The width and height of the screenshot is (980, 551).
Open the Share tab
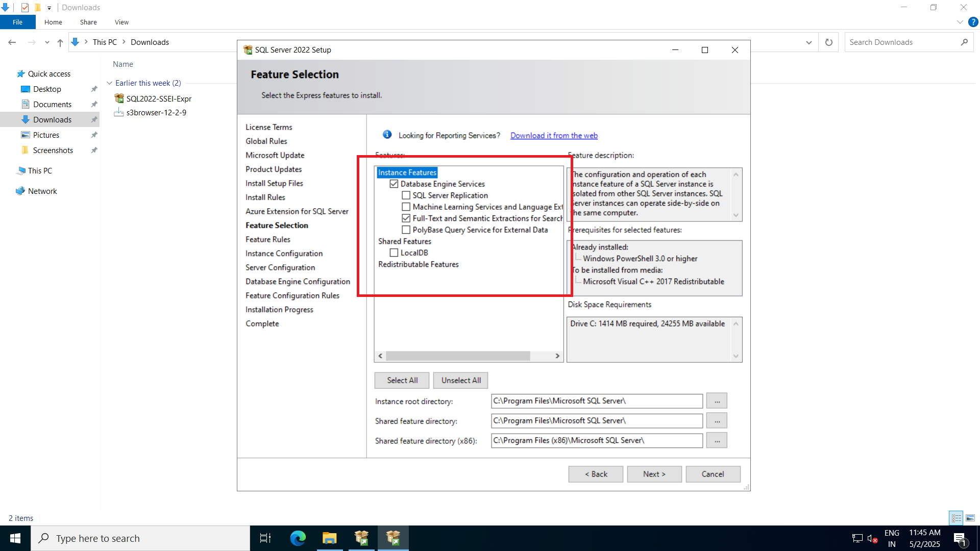click(88, 22)
